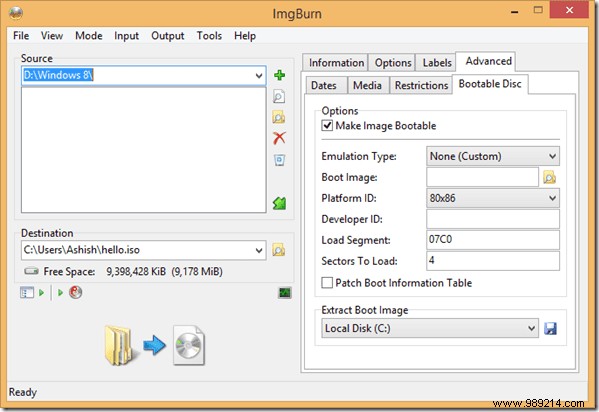Open the View menu
Screen dimensions: 599x412
[x=52, y=36]
